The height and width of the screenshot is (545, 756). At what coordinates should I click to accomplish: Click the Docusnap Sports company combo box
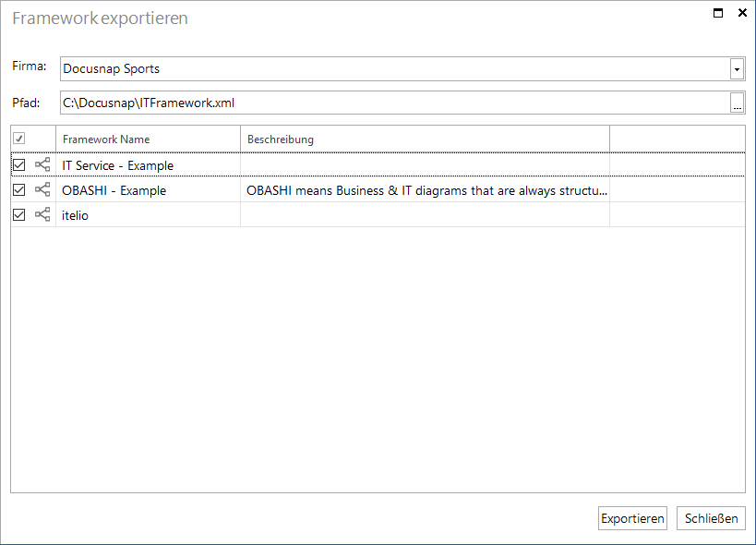(402, 69)
